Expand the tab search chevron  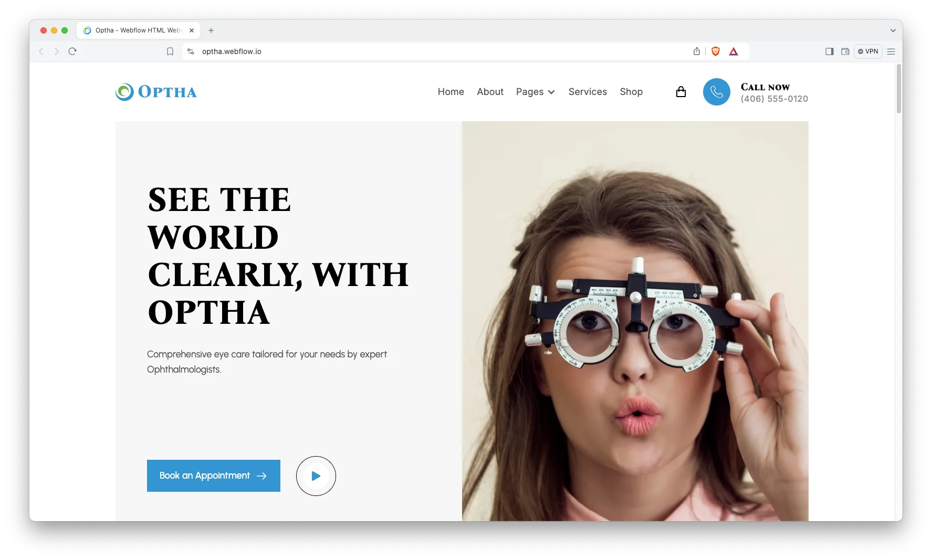[x=893, y=30]
